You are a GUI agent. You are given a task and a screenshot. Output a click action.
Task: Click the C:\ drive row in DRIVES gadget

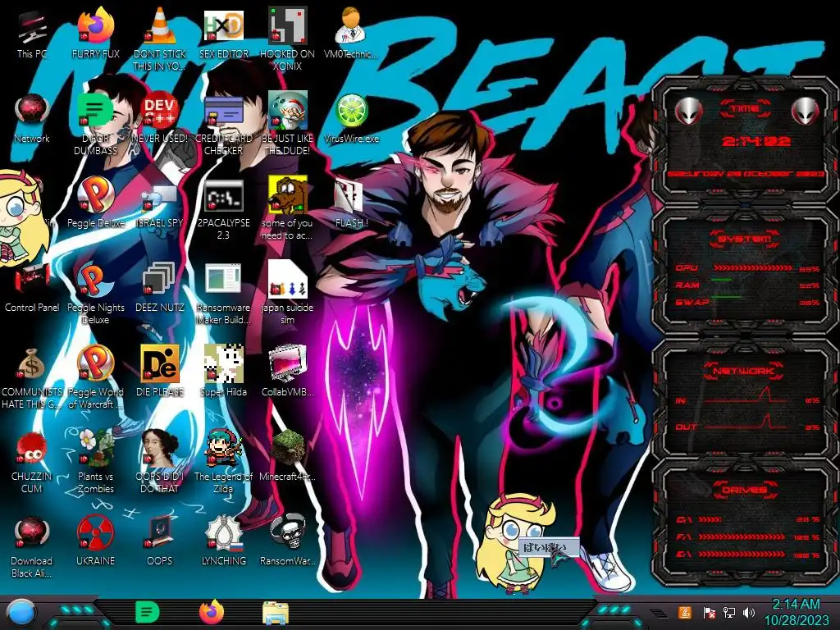pos(748,519)
